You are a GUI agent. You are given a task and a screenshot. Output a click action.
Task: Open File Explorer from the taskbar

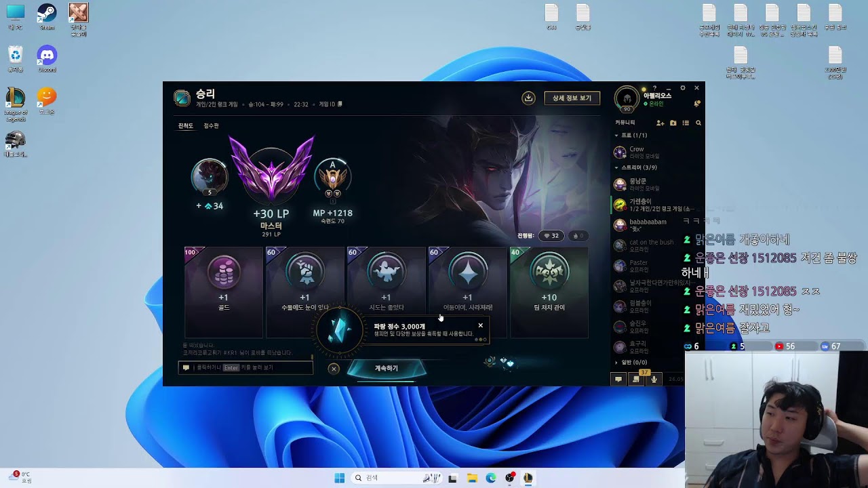pyautogui.click(x=472, y=478)
